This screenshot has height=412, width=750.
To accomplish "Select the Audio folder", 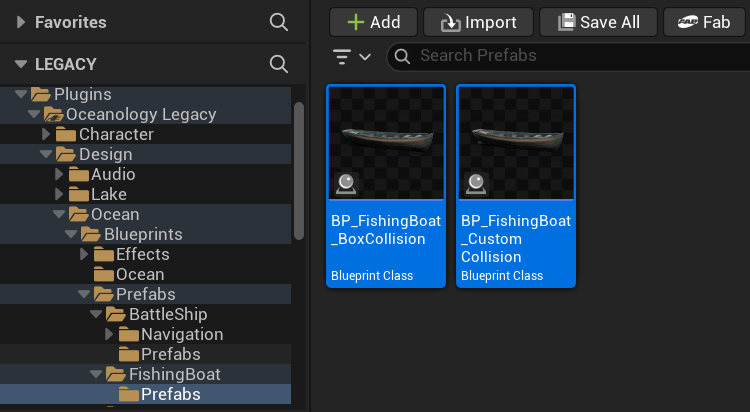I will 145,174.
